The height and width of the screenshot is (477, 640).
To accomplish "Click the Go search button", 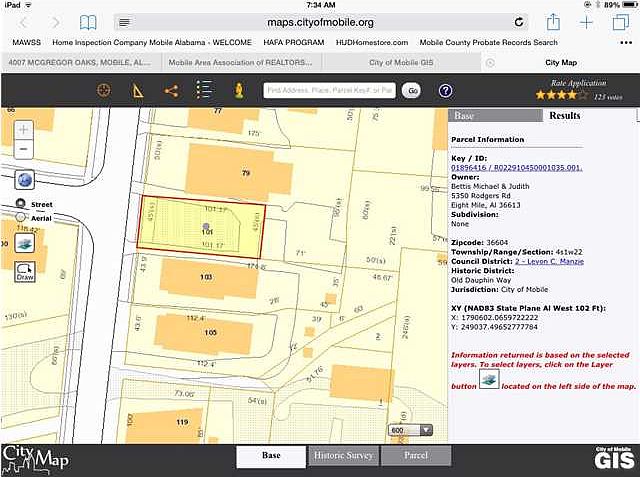I will tap(413, 91).
